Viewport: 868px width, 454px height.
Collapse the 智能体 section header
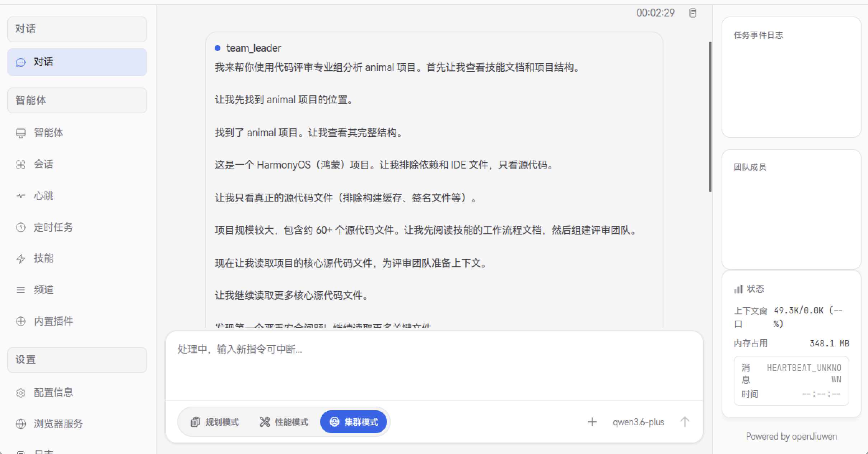point(77,100)
